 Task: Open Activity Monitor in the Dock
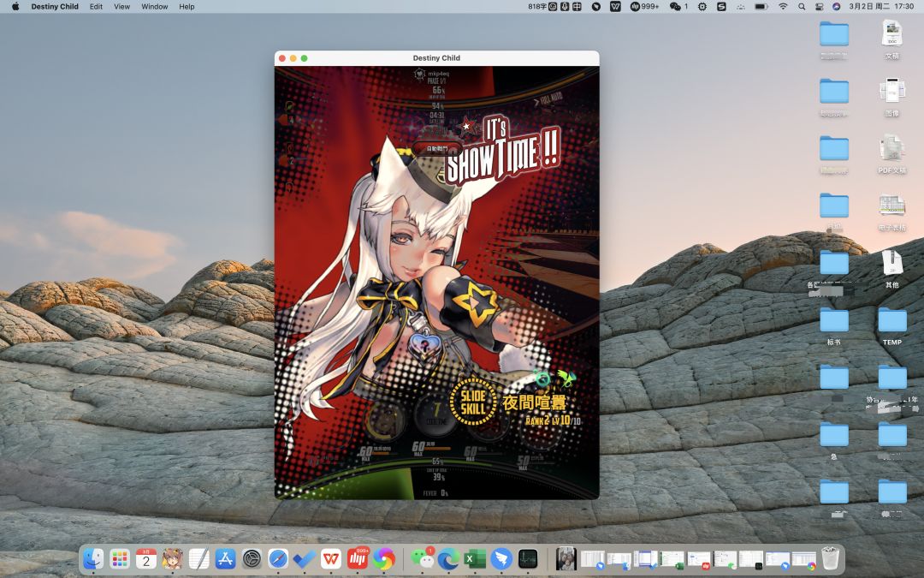coord(527,558)
